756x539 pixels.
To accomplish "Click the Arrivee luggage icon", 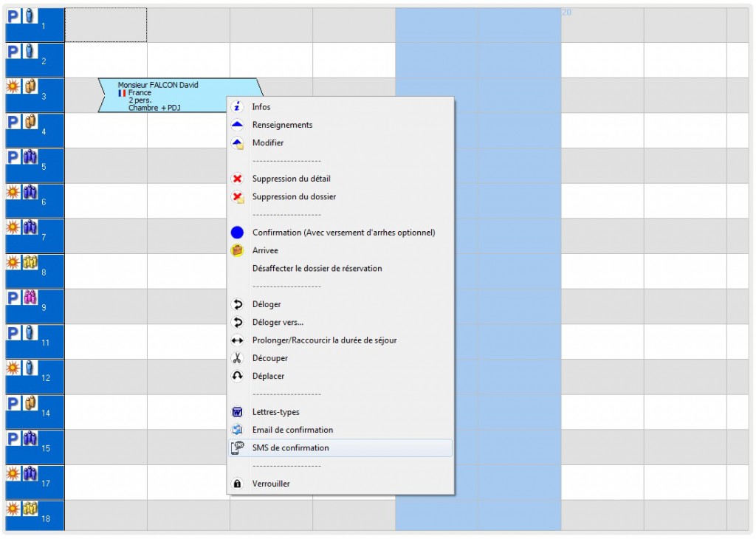I will click(x=238, y=250).
